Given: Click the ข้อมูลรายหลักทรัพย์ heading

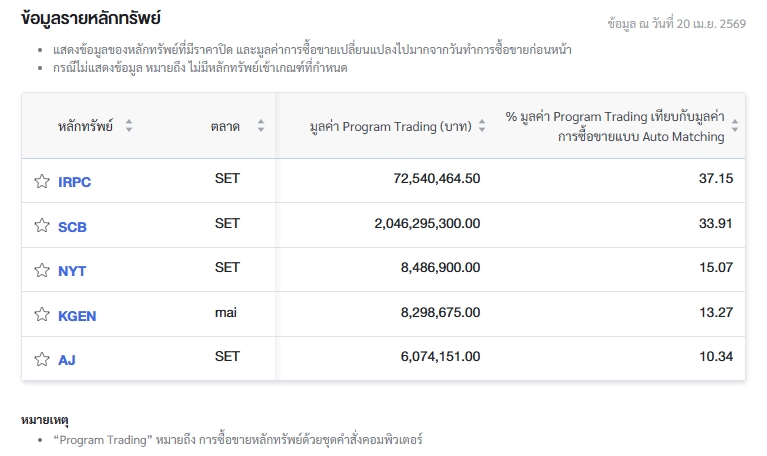Looking at the screenshot, I should [91, 18].
